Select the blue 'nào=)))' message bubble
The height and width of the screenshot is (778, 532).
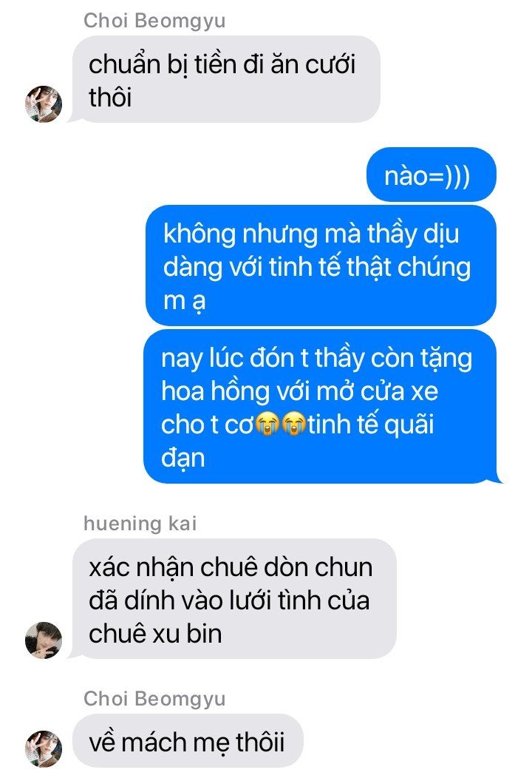(431, 175)
